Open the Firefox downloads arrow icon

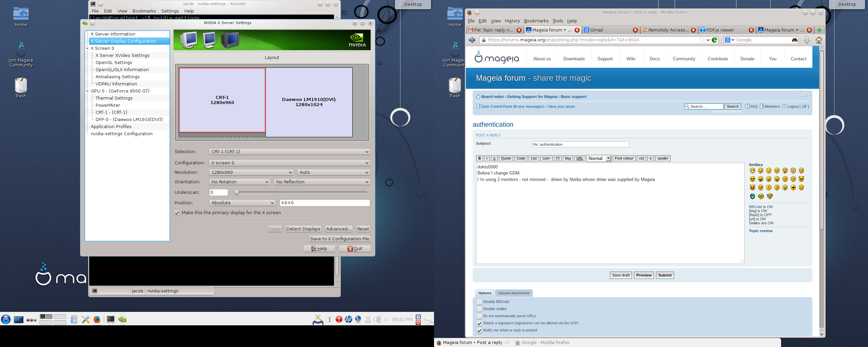click(807, 40)
